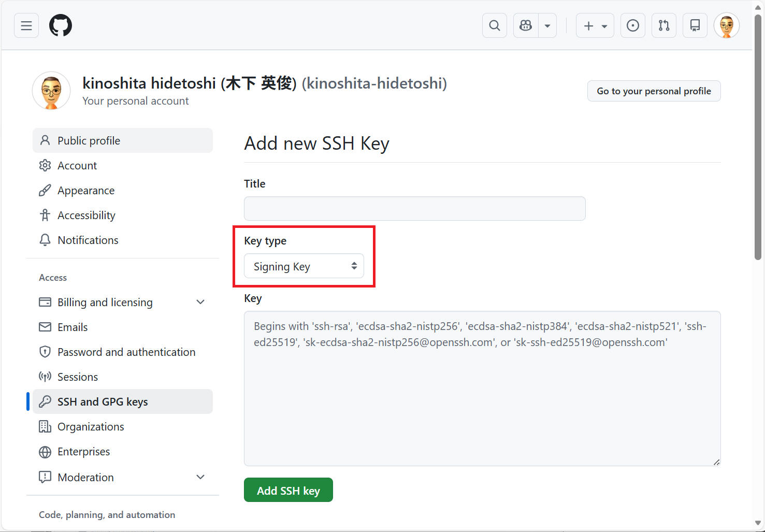The image size is (765, 532).
Task: Open the create new dropdown arrow
Action: click(604, 25)
